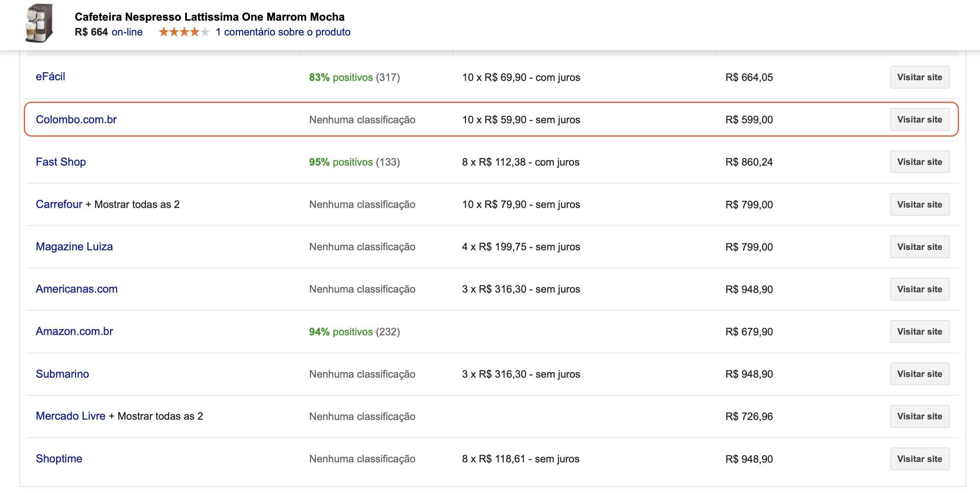
Task: Click 'Visitar site' for Shoptime
Action: (x=919, y=459)
